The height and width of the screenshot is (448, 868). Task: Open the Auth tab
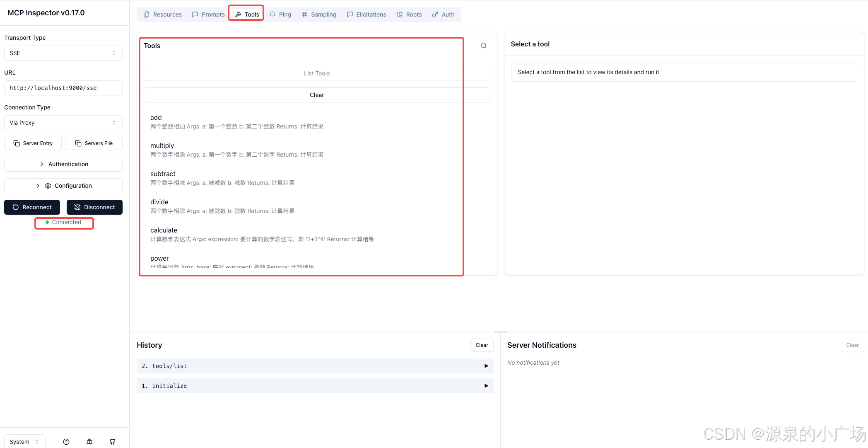[443, 15]
